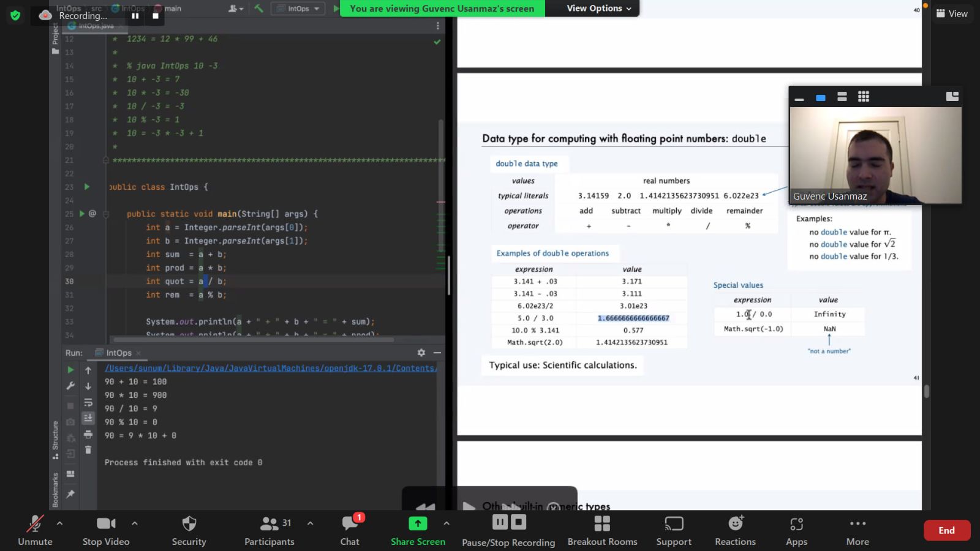Open the Participants panel
This screenshot has width=980, height=551.
tap(269, 524)
